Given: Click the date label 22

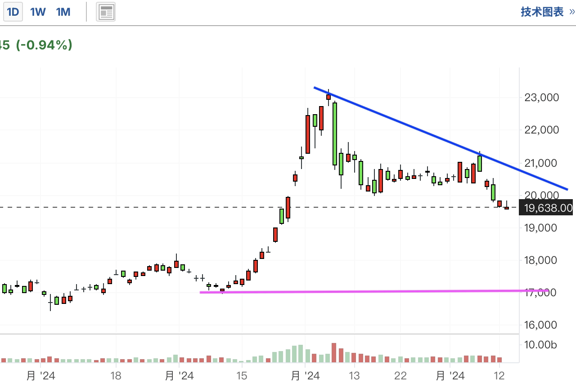Looking at the screenshot, I should point(400,375).
